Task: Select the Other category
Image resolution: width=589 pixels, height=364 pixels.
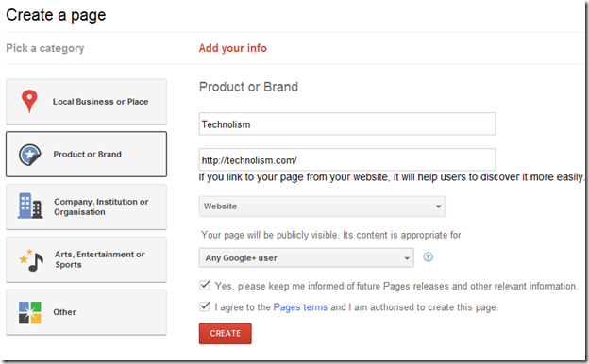Action: (87, 312)
